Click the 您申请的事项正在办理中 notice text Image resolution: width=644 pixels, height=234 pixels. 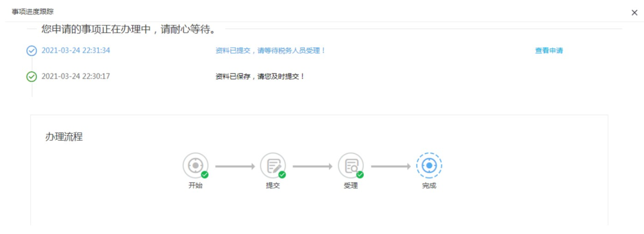coord(129,30)
